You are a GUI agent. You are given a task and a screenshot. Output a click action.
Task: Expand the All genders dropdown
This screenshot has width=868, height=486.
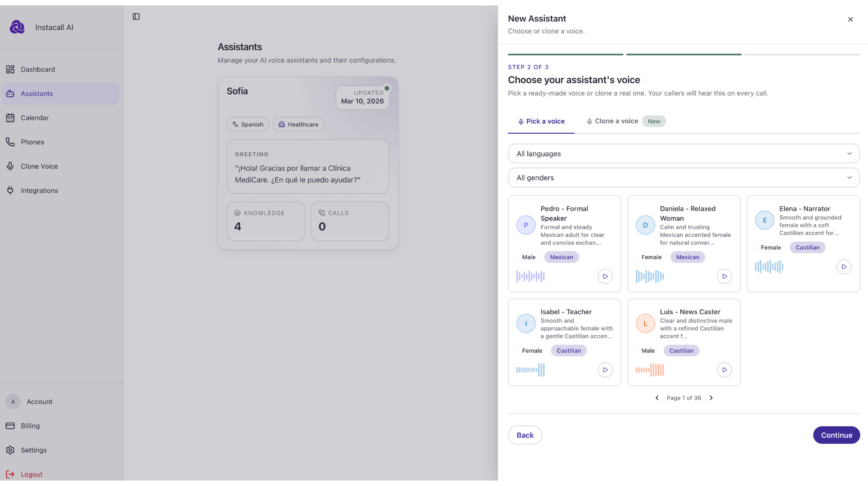[x=683, y=178]
